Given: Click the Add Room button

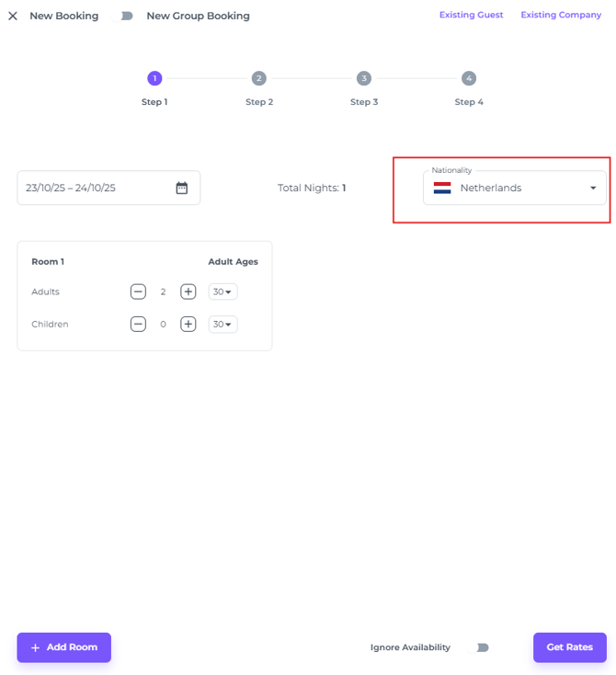Looking at the screenshot, I should pos(63,647).
